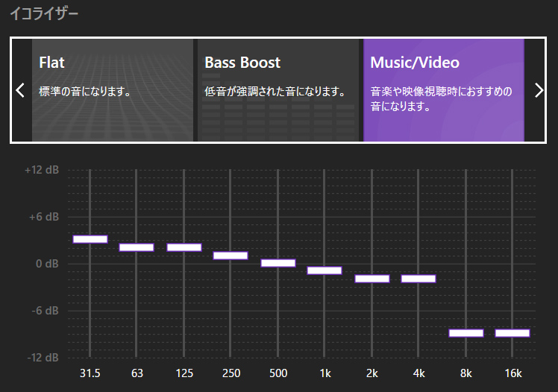Click the 16k frequency label
This screenshot has width=558, height=392.
(513, 373)
